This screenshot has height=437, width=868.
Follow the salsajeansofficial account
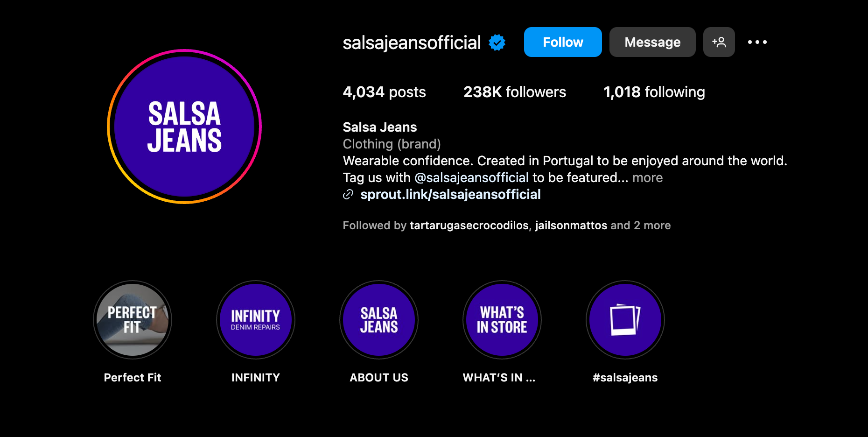563,42
